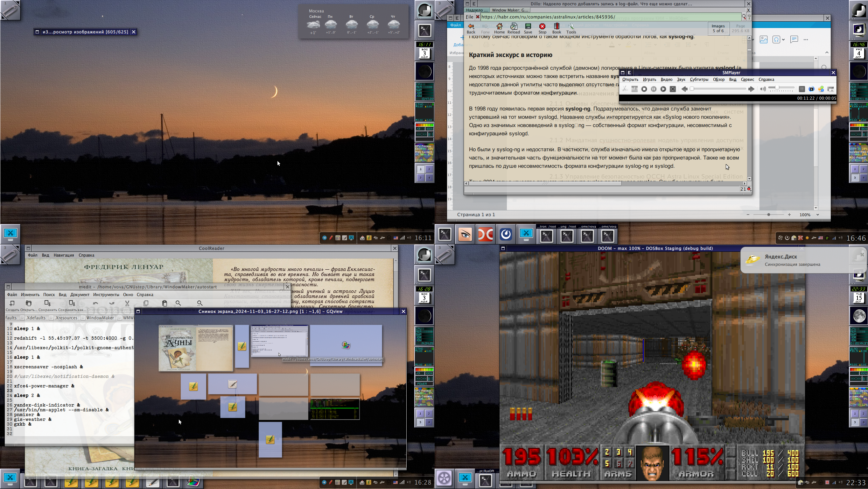Click medit Find magnifier icon
Screen dimensions: 868x489
point(178,303)
